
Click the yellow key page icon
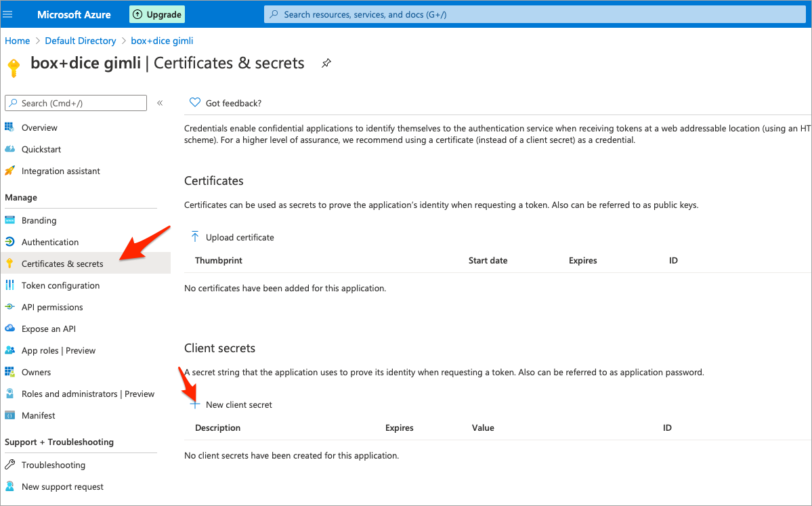(14, 67)
